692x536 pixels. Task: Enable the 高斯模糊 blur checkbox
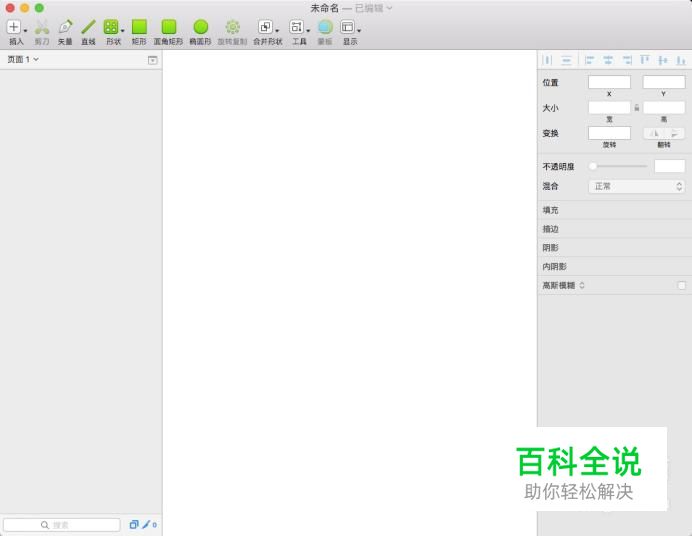click(x=681, y=285)
